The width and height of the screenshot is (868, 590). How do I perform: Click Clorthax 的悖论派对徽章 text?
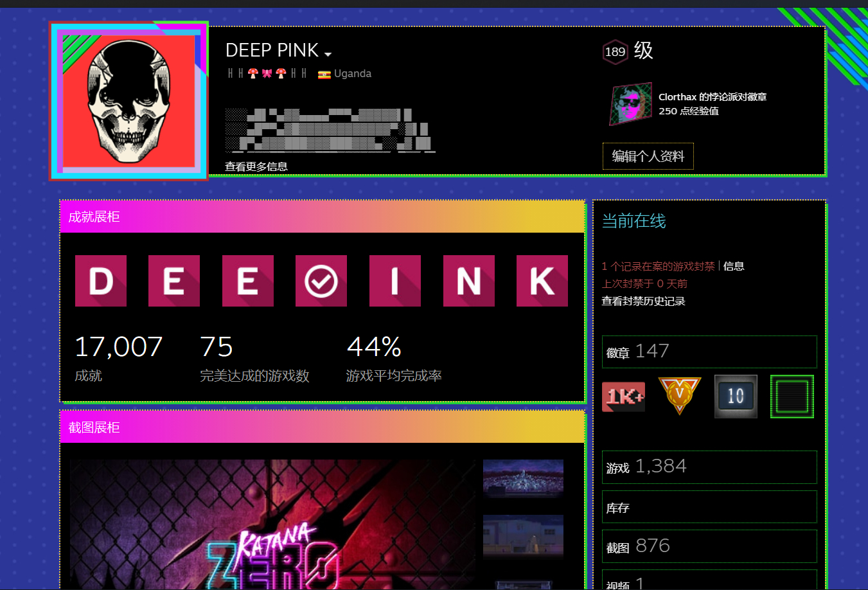[713, 97]
